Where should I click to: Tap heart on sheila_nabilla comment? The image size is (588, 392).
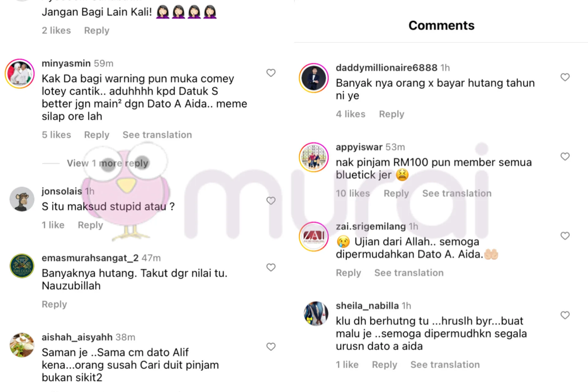click(x=565, y=315)
